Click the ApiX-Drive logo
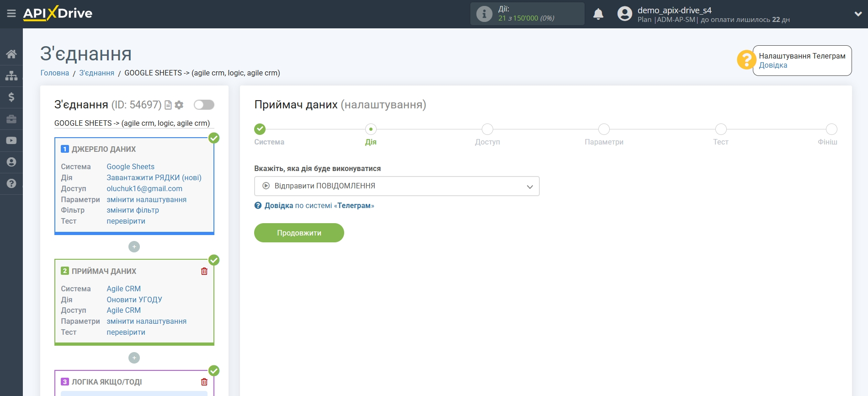Screen dimensions: 868x396 pos(58,13)
